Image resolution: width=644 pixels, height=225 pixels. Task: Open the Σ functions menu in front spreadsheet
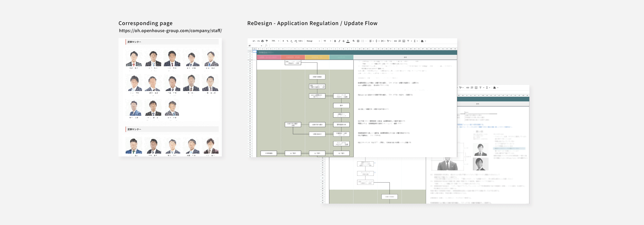(x=415, y=41)
